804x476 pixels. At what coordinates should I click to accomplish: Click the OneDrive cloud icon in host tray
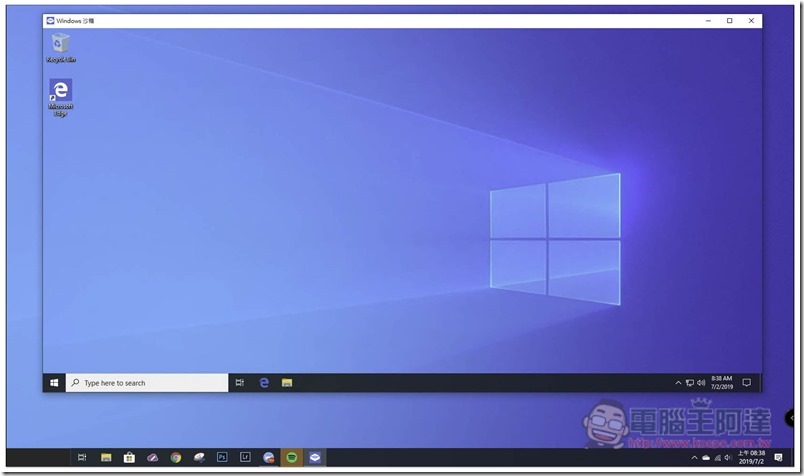point(706,458)
